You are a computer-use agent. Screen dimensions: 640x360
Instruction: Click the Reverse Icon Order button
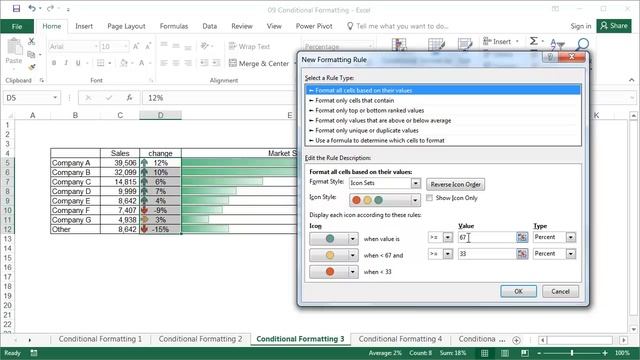click(456, 184)
